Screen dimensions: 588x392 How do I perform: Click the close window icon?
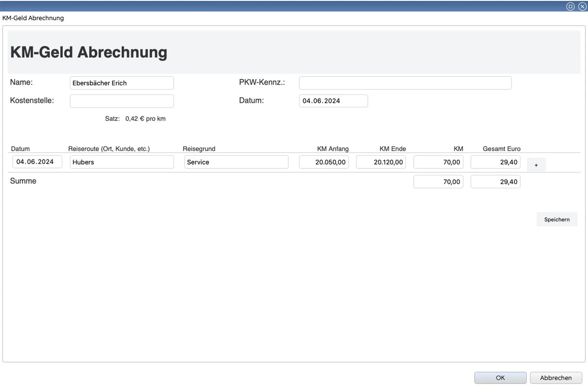pyautogui.click(x=582, y=6)
